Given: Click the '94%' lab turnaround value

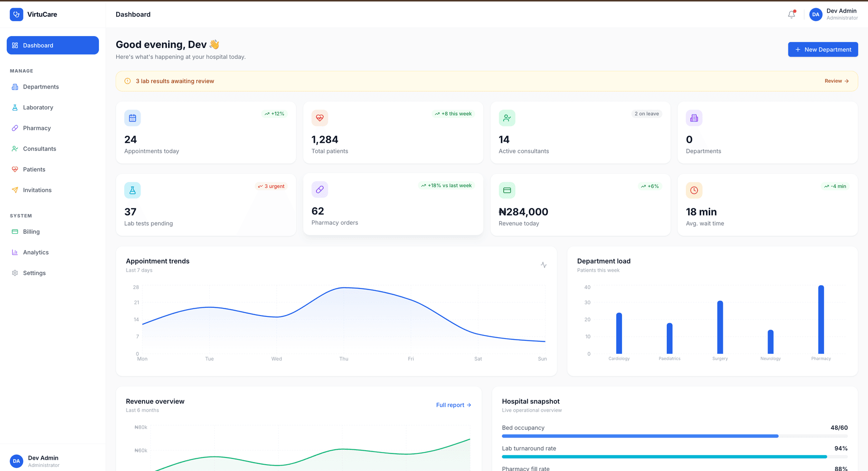Looking at the screenshot, I should [x=841, y=448].
